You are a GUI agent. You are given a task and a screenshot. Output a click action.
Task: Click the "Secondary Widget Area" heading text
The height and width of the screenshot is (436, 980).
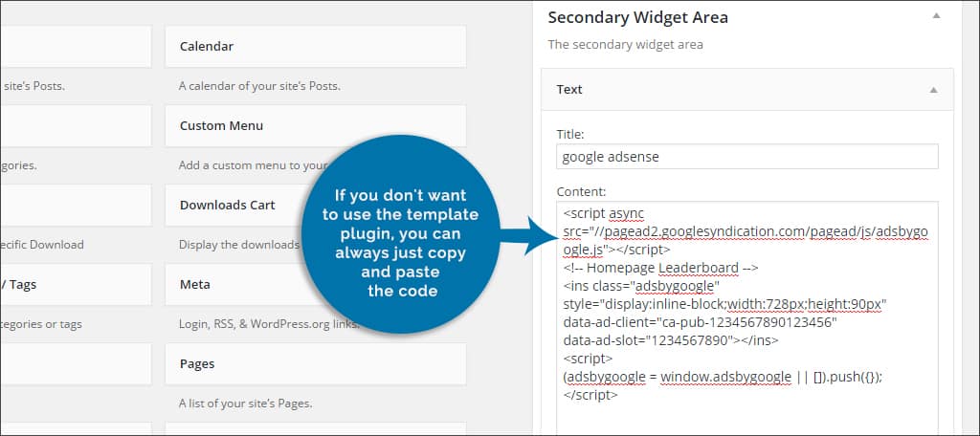tap(637, 17)
